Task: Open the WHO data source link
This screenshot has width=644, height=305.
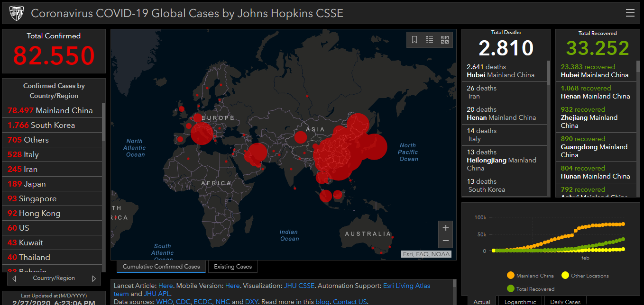Action: tap(165, 302)
